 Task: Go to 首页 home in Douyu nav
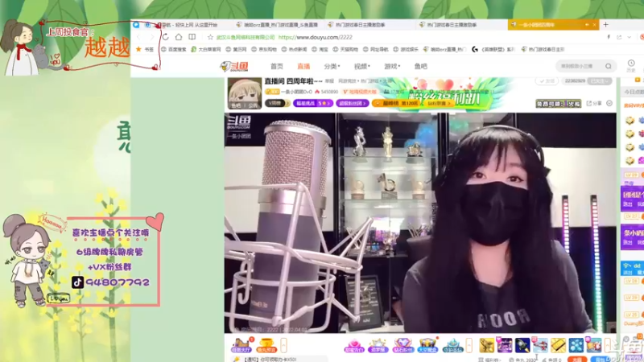(x=276, y=66)
